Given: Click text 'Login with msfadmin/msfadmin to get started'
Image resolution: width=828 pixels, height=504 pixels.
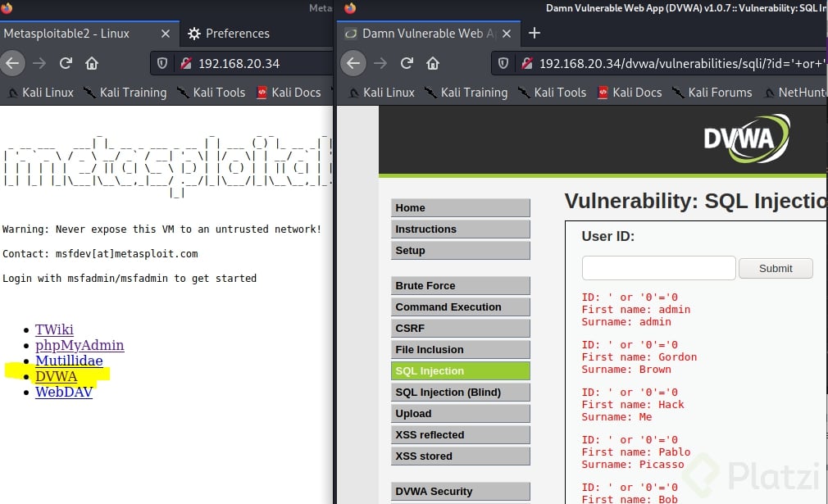Looking at the screenshot, I should point(130,278).
